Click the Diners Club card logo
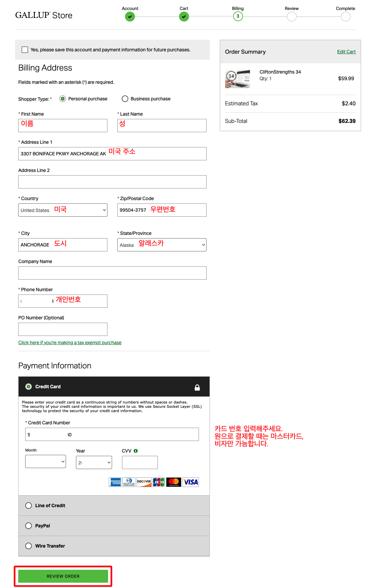Screen dimensions: 371x588 (129, 482)
